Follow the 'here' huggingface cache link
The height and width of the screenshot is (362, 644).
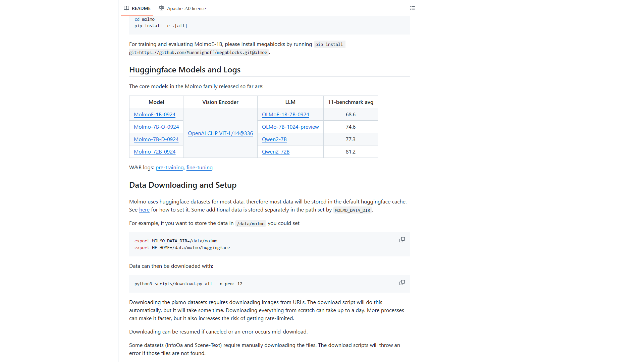[x=144, y=209]
